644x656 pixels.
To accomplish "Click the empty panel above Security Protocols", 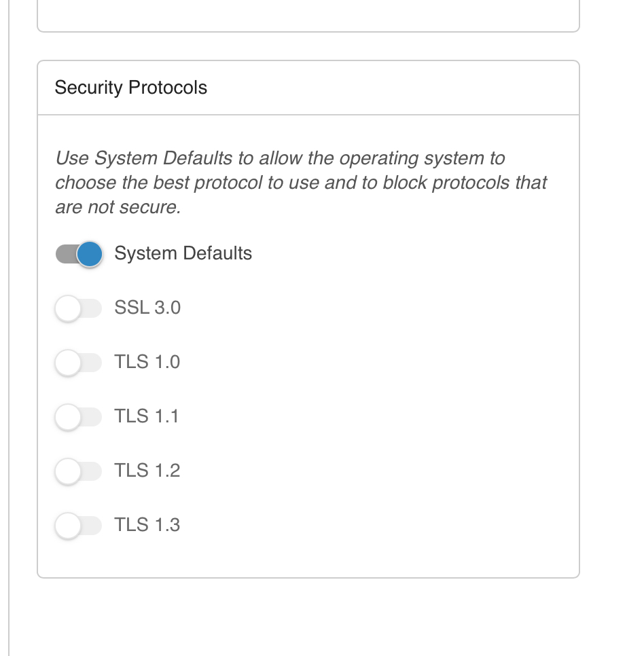I will (x=308, y=14).
